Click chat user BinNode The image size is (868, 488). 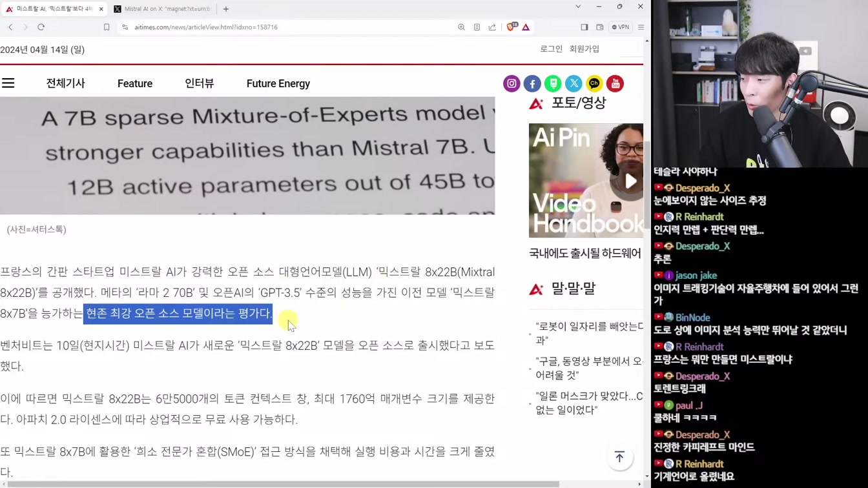click(x=692, y=318)
